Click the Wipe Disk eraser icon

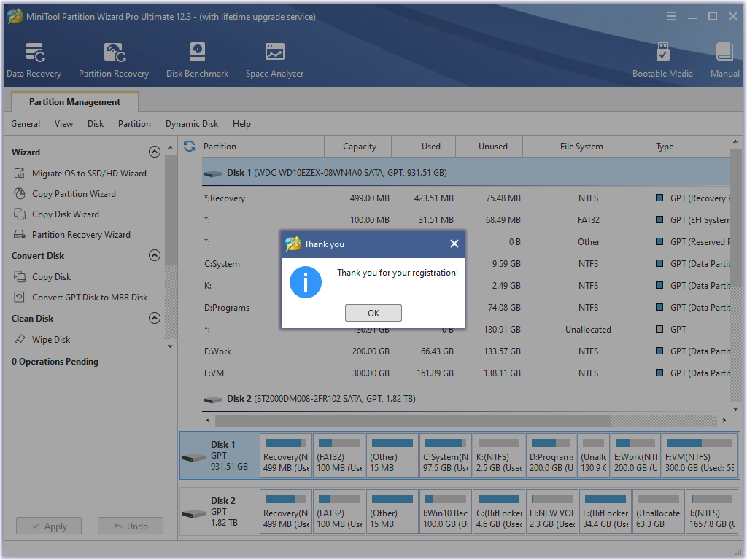(20, 340)
